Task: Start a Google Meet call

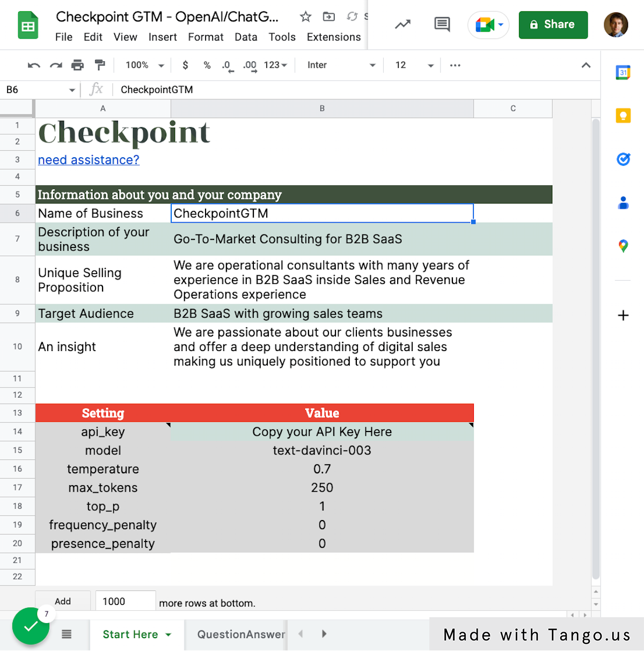Action: click(x=488, y=25)
